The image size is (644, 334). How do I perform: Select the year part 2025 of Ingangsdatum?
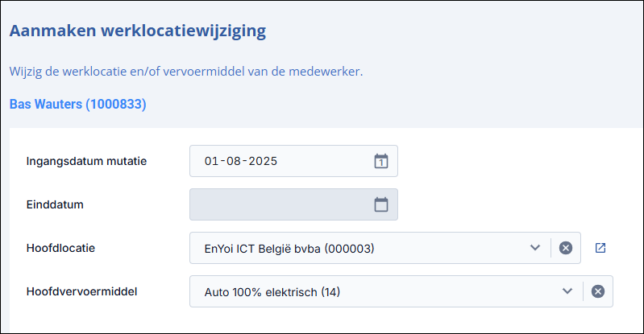click(x=263, y=161)
